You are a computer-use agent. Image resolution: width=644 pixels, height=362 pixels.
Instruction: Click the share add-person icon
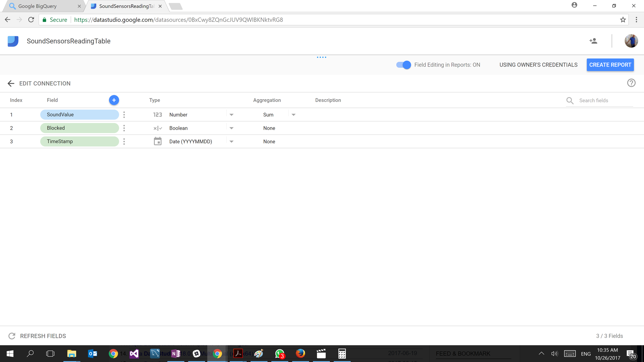click(x=593, y=41)
